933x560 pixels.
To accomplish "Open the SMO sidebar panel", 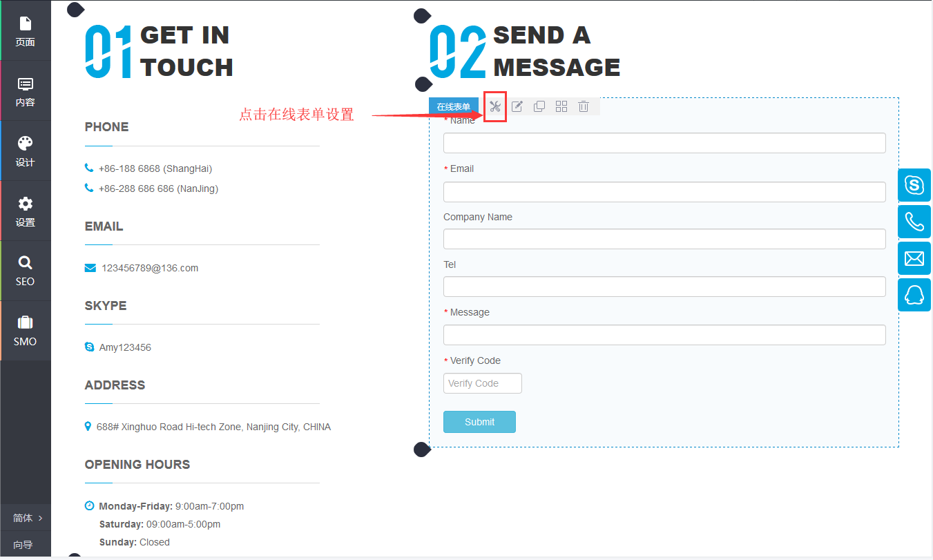I will (26, 331).
